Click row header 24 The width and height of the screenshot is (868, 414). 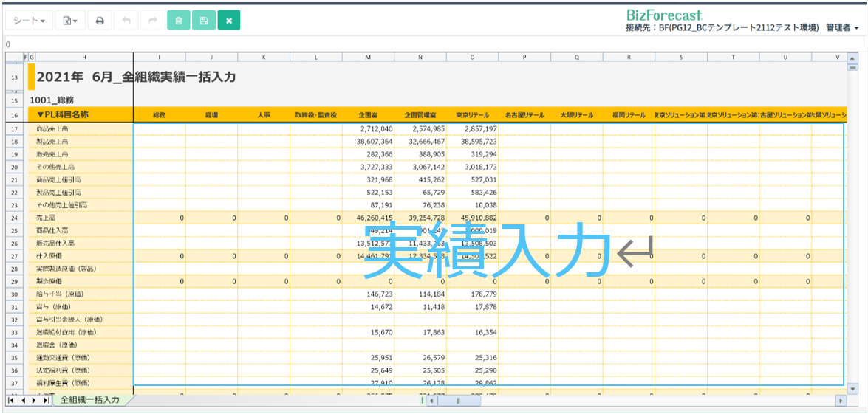pyautogui.click(x=14, y=218)
